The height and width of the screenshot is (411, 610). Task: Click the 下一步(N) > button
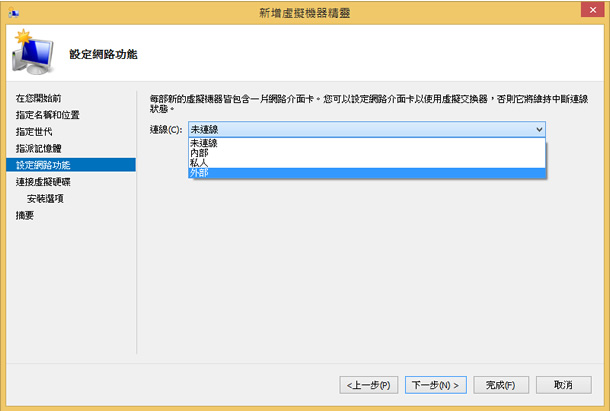(x=435, y=385)
